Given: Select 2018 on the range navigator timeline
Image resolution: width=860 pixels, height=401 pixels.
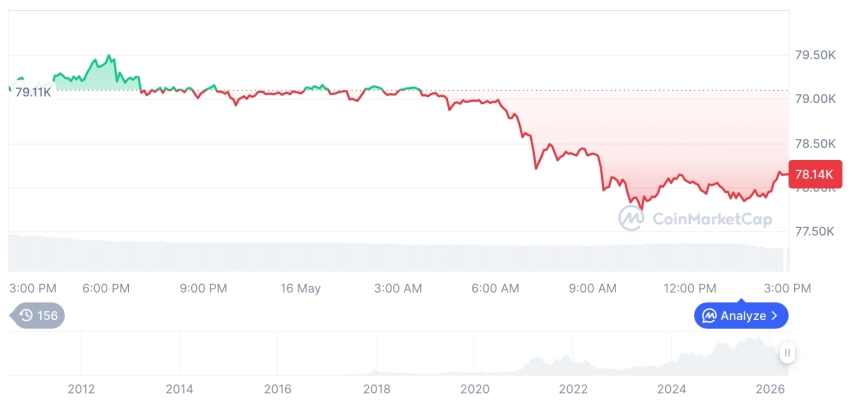Looking at the screenshot, I should [x=377, y=389].
